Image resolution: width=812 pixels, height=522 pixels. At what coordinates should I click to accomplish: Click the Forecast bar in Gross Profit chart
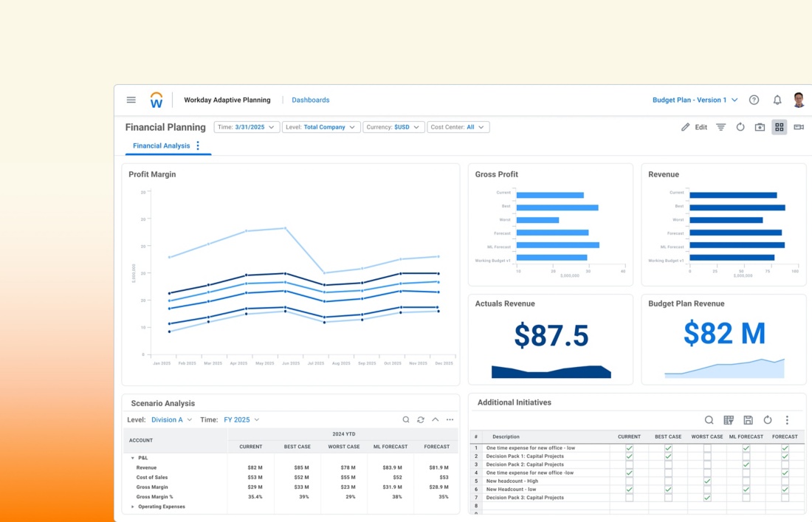coord(552,233)
